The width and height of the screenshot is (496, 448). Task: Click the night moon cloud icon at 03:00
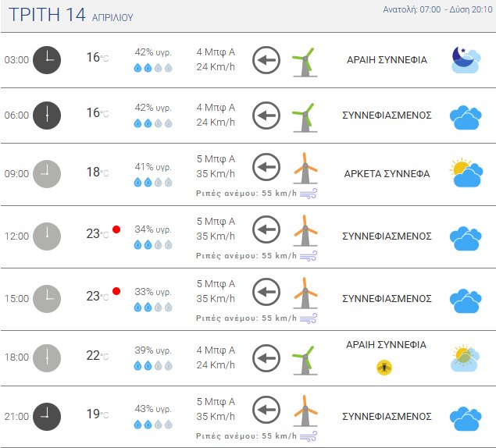coord(465,60)
